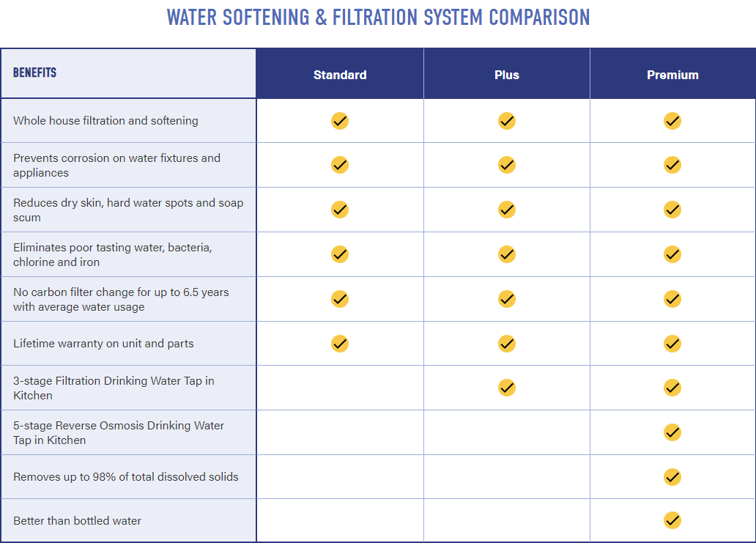Click 'Better than bottled water' benefit label
Viewport: 756px width, 543px height.
coord(77,521)
